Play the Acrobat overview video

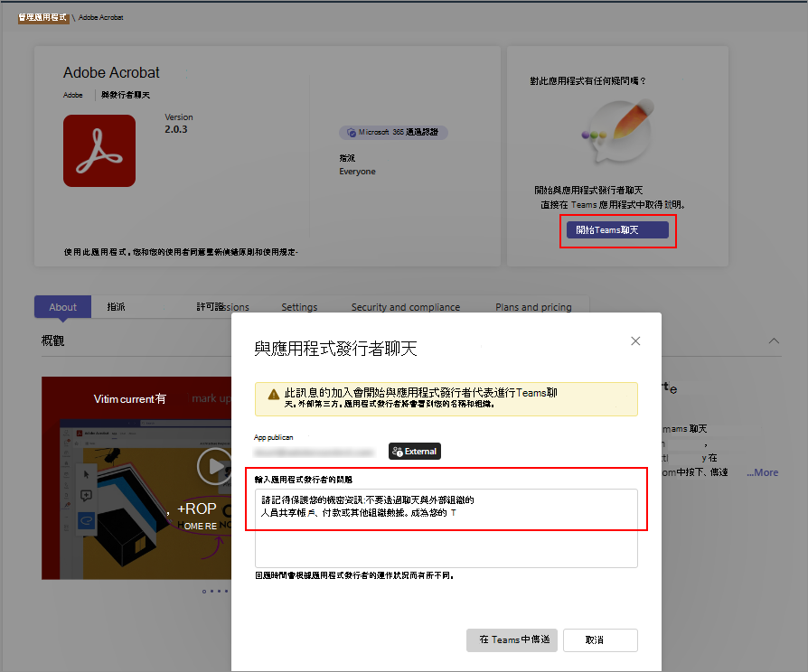click(x=214, y=466)
